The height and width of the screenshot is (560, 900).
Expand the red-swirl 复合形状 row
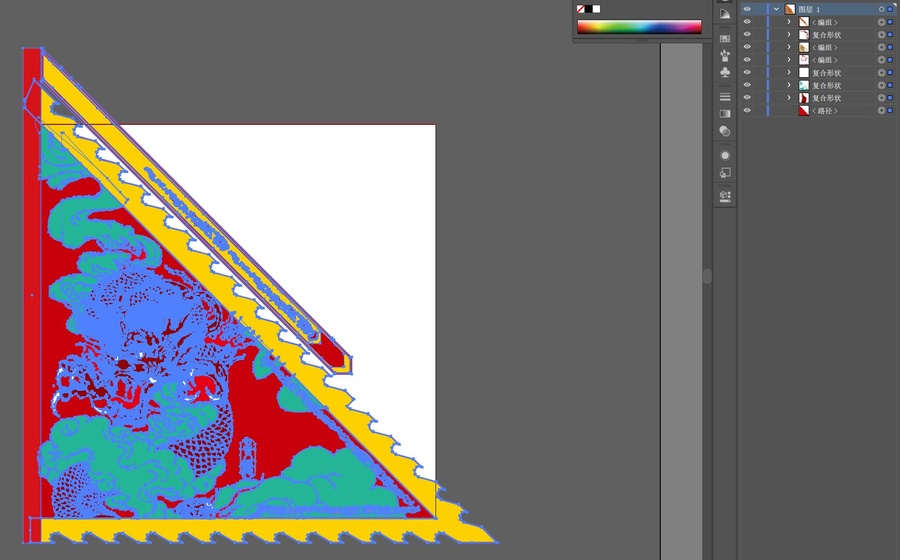(789, 34)
